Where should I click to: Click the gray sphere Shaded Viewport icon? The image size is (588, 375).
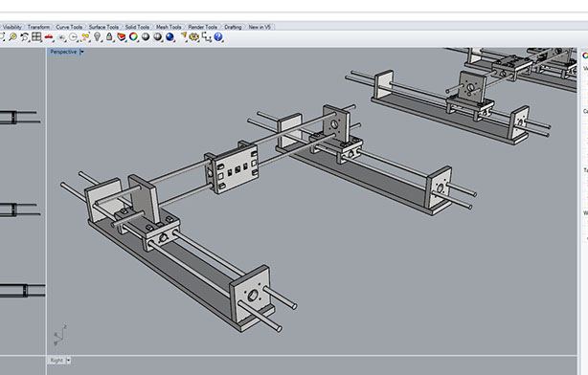146,37
